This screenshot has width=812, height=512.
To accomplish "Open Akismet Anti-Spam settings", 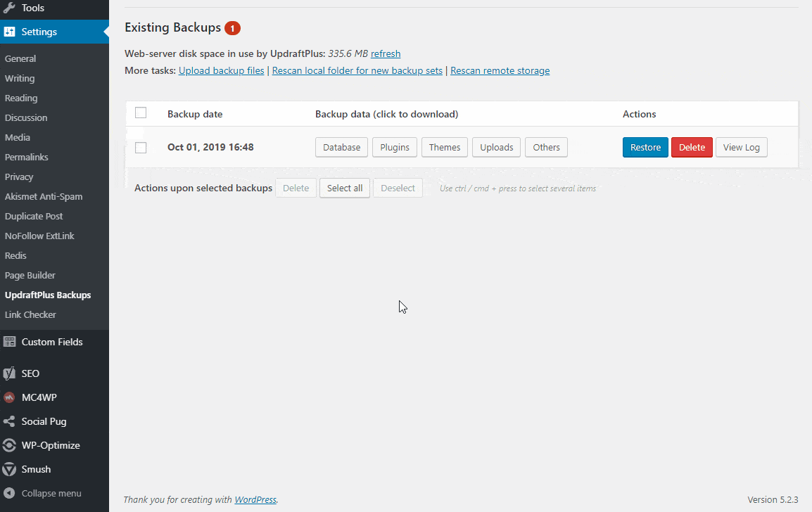I will click(x=44, y=196).
